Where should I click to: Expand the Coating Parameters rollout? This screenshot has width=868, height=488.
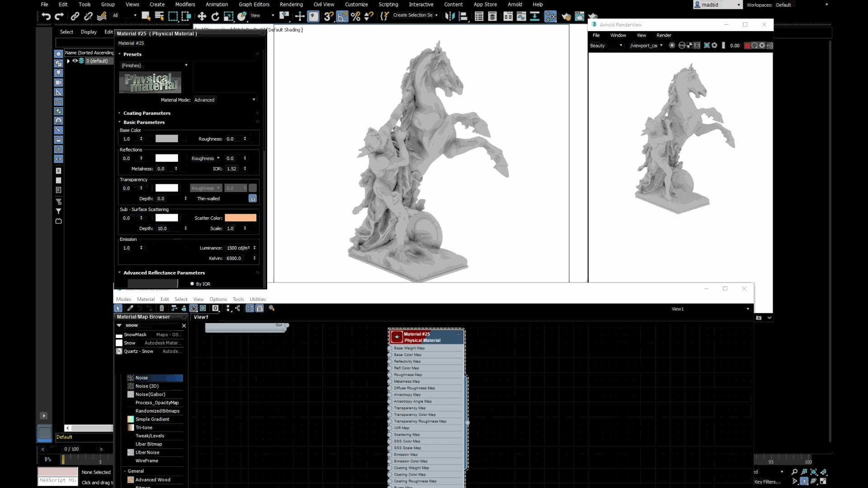(x=147, y=113)
